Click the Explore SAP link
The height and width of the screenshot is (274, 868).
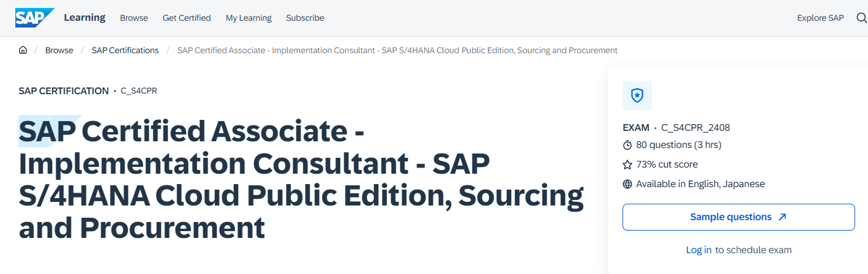[x=820, y=18]
